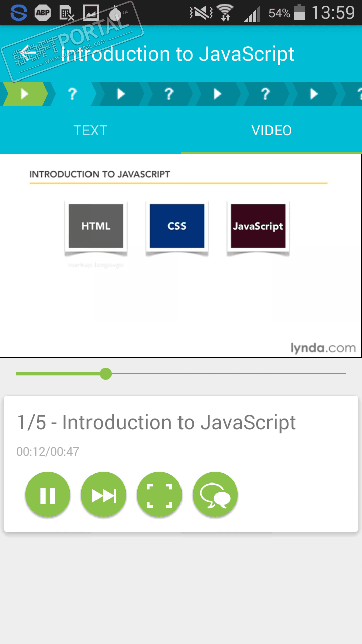This screenshot has width=362, height=644.
Task: Switch to the TEXT tab
Action: pos(90,130)
